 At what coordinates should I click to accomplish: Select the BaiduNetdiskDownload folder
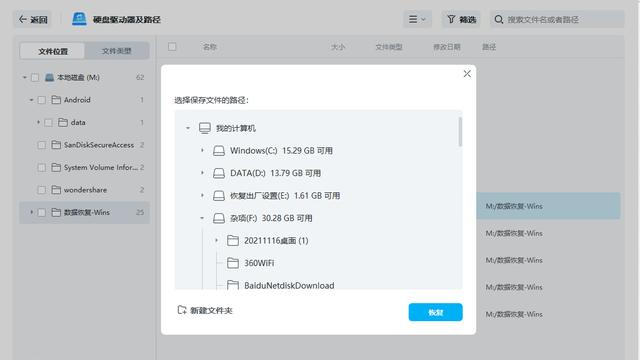(x=289, y=286)
